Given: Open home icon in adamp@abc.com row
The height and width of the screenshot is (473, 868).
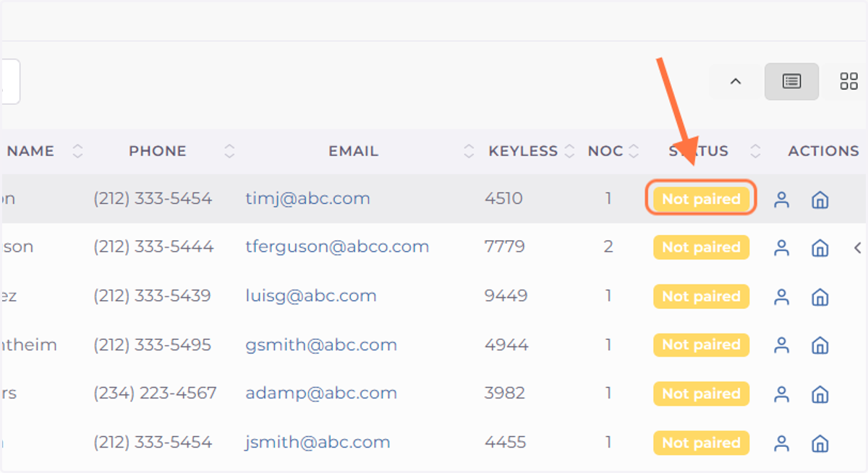Looking at the screenshot, I should click(820, 394).
